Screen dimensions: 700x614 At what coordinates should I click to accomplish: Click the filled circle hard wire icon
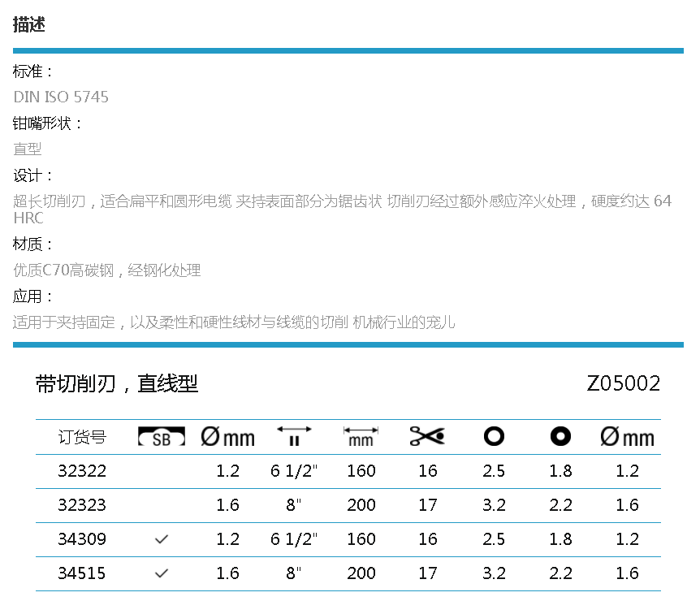coord(560,437)
